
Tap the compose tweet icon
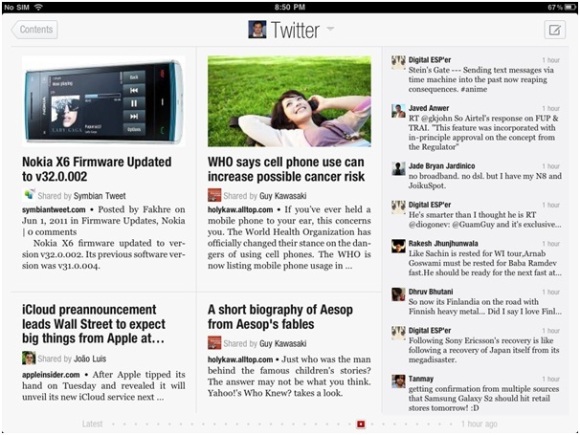click(554, 30)
